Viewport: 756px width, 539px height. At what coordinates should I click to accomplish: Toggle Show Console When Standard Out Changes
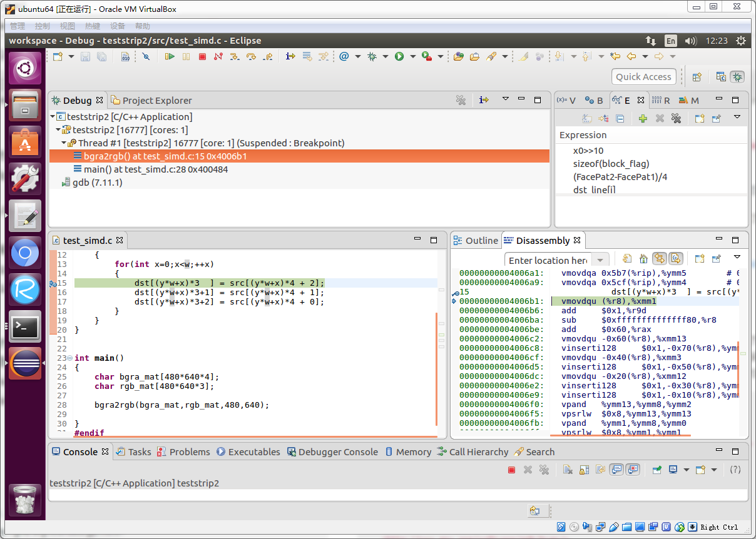pyautogui.click(x=616, y=470)
